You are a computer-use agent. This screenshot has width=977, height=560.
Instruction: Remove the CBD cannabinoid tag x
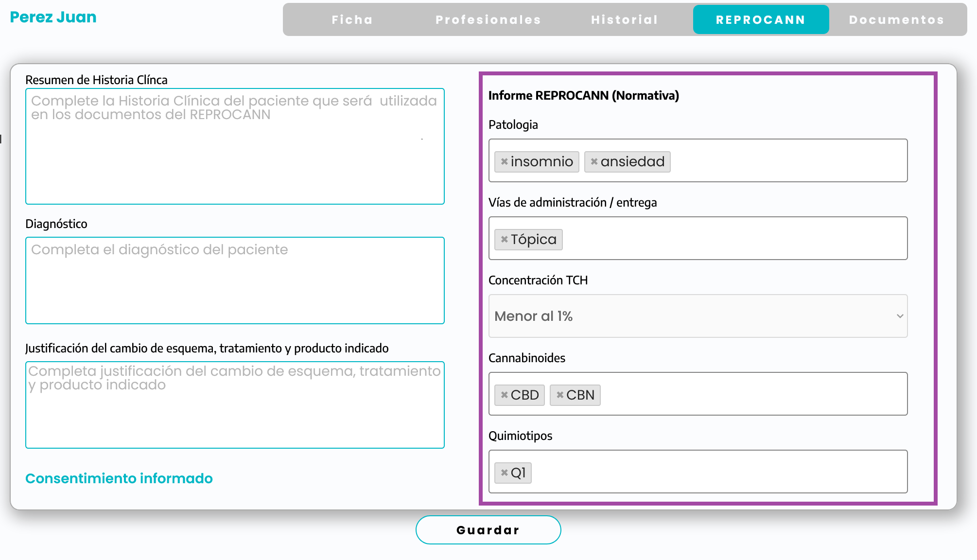[x=504, y=395]
